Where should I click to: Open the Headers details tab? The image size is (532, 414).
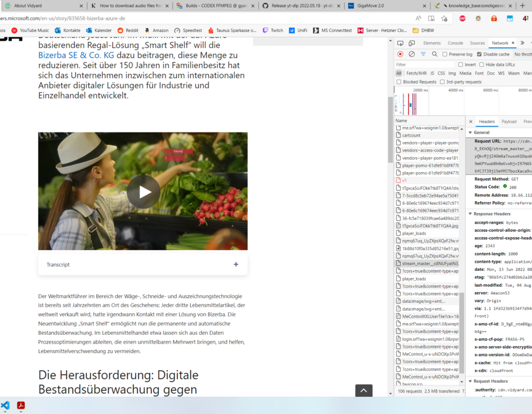(x=486, y=121)
